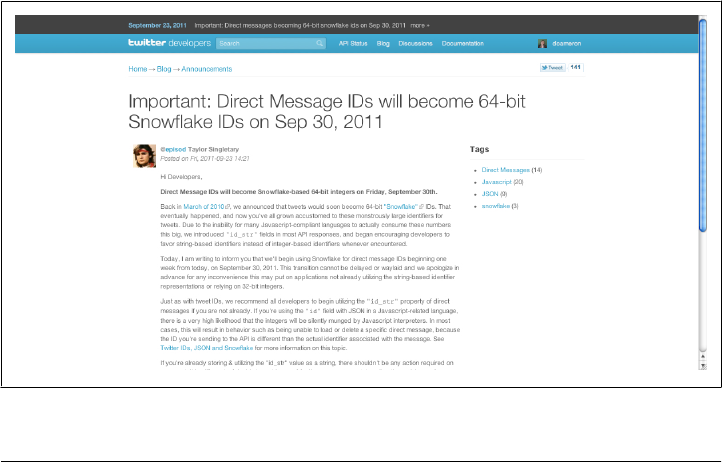
Task: Click the dcameron user avatar
Action: point(542,43)
